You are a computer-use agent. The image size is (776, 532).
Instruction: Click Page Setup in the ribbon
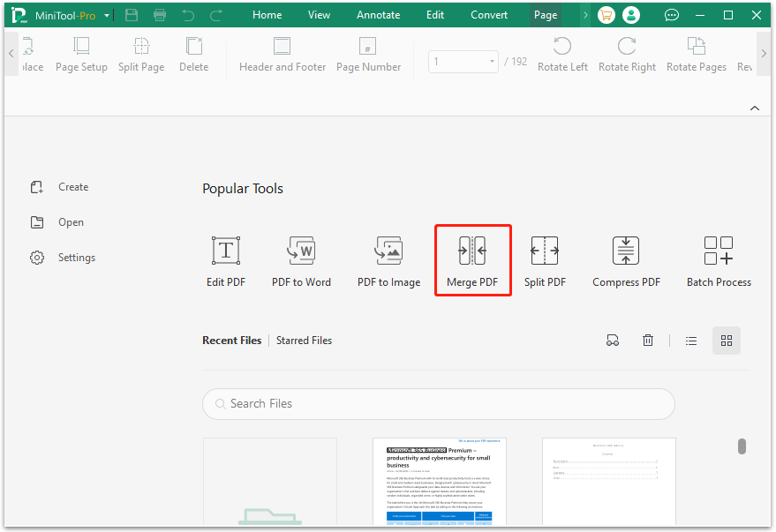click(x=81, y=55)
